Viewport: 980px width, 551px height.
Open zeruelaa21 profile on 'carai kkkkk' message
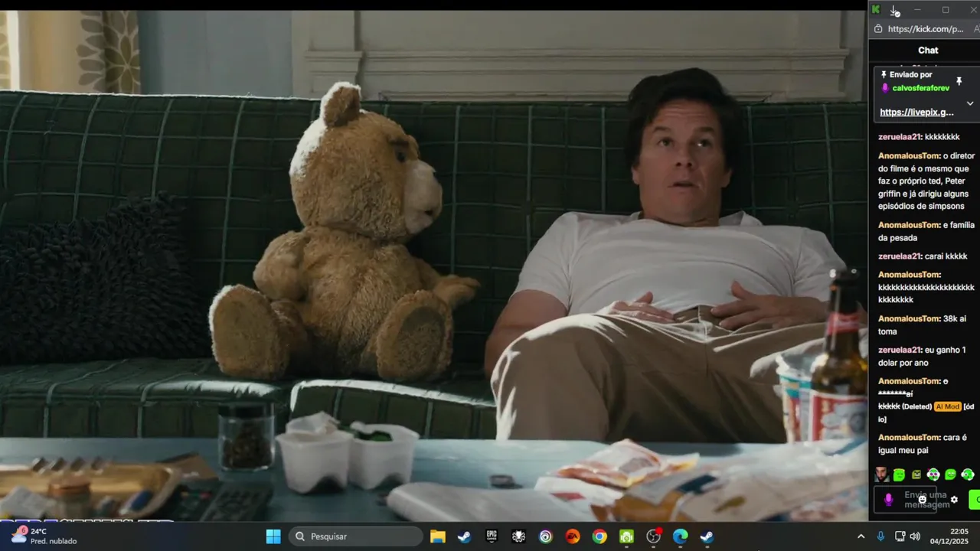(x=900, y=256)
